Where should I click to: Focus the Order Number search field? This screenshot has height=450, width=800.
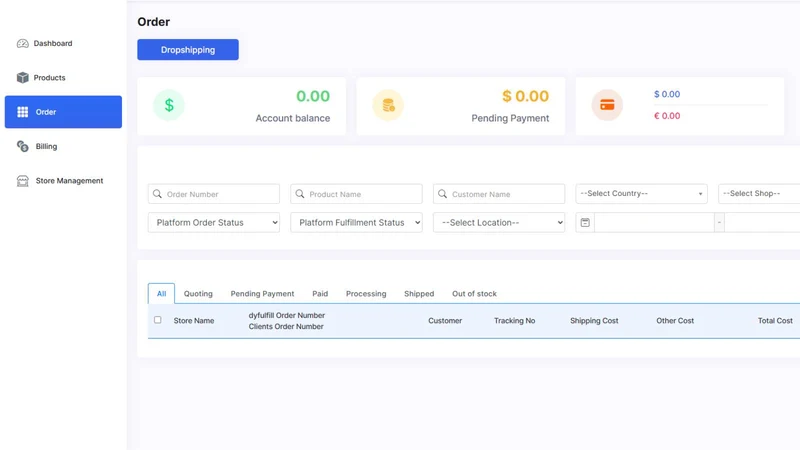coord(214,194)
